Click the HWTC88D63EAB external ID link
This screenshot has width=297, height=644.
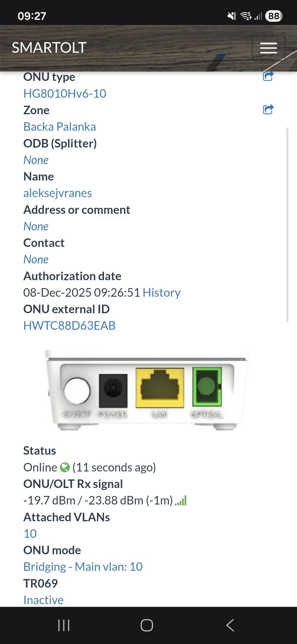[x=69, y=326]
